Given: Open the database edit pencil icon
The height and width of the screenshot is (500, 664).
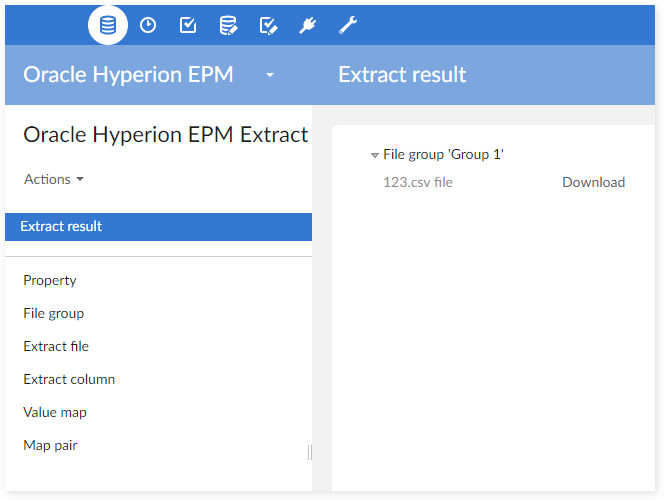Looking at the screenshot, I should click(x=228, y=25).
